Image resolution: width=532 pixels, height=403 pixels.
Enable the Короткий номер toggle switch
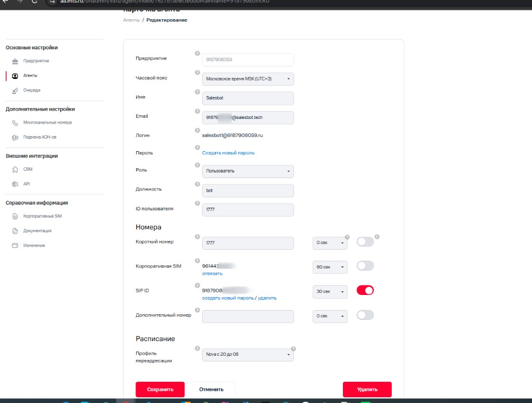(x=365, y=242)
